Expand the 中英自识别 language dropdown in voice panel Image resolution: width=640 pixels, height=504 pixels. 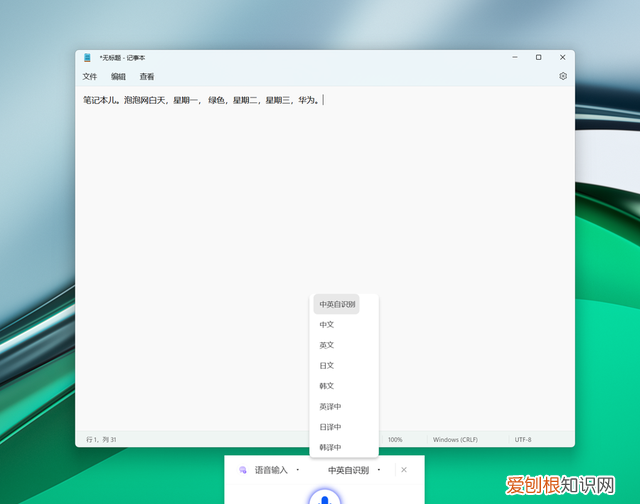[379, 470]
